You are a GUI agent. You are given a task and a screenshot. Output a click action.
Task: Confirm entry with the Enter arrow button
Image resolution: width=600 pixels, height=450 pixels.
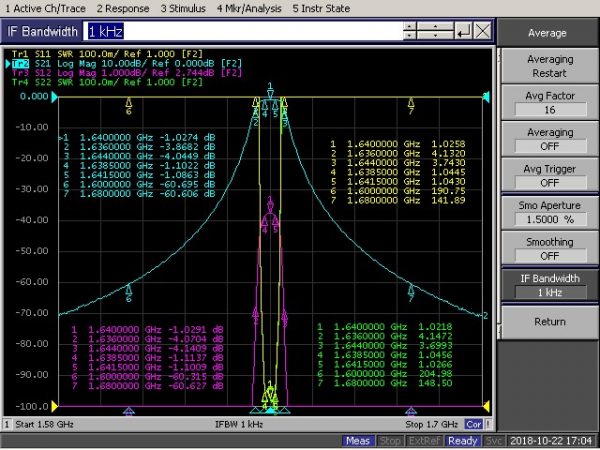463,31
